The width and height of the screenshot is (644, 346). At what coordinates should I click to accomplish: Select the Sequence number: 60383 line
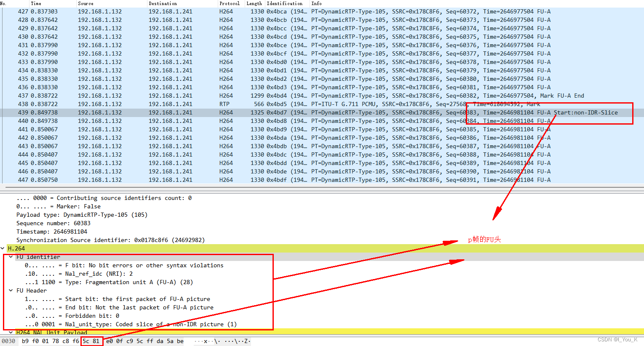pos(53,223)
